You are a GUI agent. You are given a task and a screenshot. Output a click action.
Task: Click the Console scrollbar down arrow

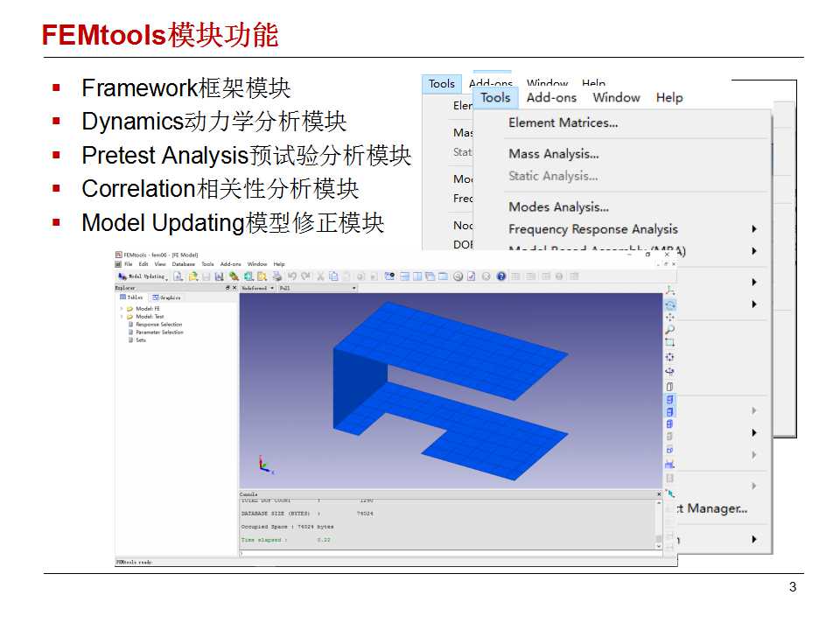pos(659,546)
